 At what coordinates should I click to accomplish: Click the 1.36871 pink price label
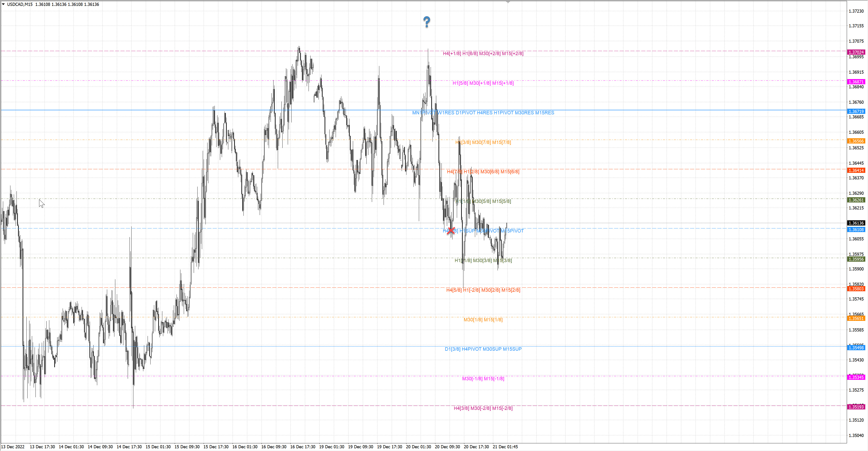click(x=856, y=82)
